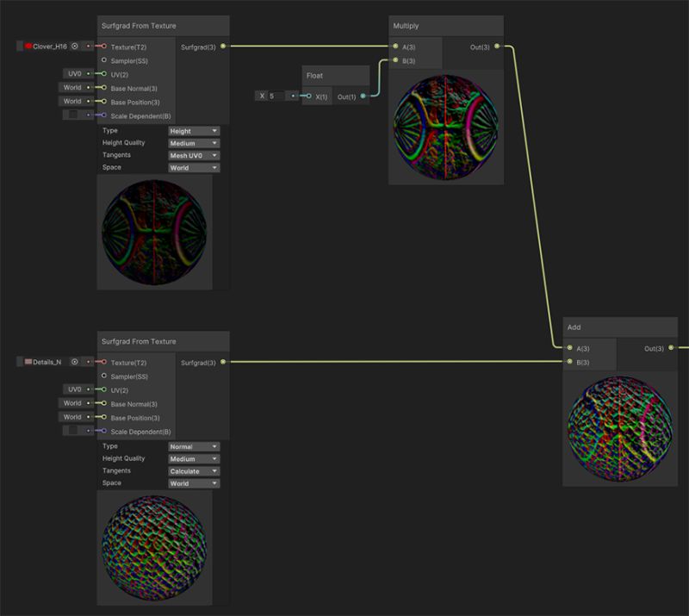This screenshot has width=689, height=616.
Task: Open the Space dropdown on bottom Surfgrad node
Action: pyautogui.click(x=191, y=483)
